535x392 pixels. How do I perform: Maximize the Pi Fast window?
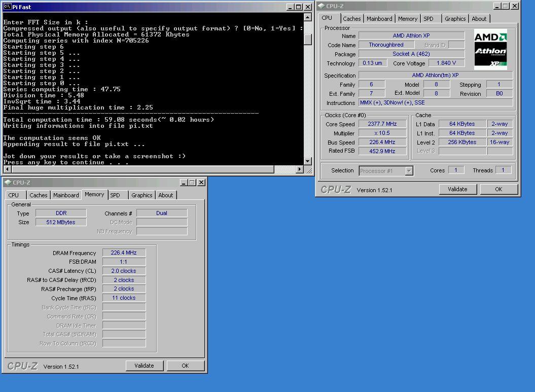pyautogui.click(x=299, y=7)
